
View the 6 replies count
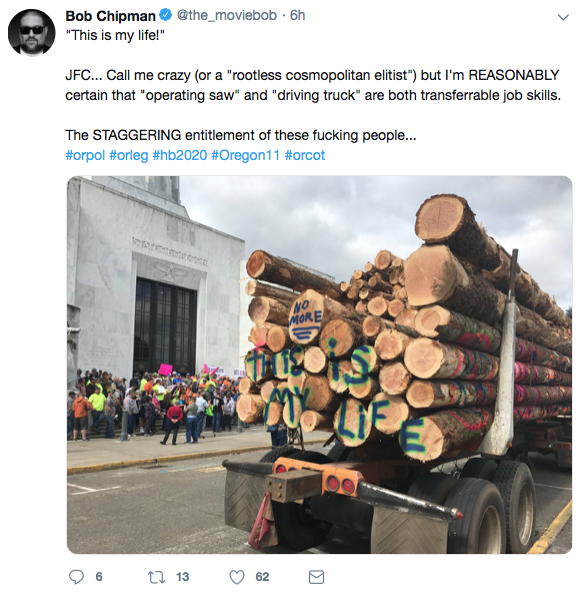tap(99, 577)
